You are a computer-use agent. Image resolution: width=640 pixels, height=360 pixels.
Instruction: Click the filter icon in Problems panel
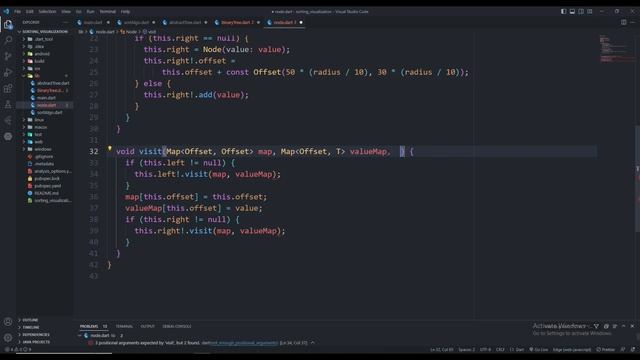pos(596,326)
